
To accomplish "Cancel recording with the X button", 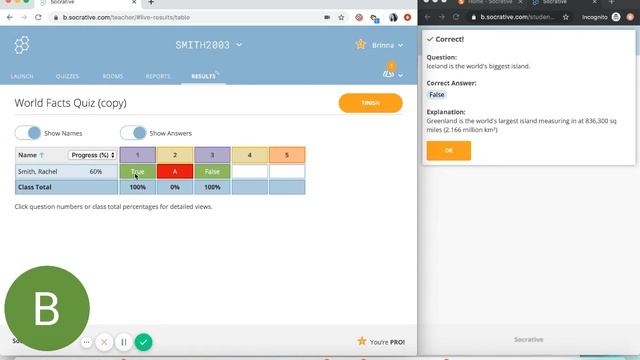I will coord(104,342).
